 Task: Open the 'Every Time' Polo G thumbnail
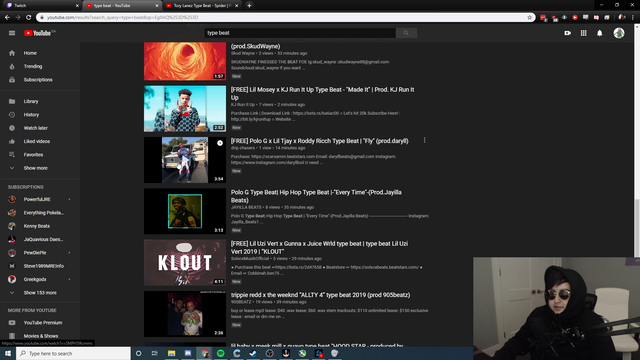[x=185, y=211]
